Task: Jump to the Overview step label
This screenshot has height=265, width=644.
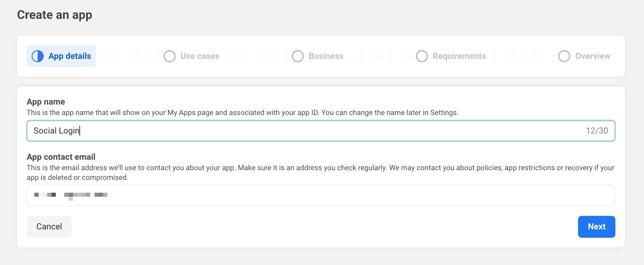Action: [x=593, y=56]
